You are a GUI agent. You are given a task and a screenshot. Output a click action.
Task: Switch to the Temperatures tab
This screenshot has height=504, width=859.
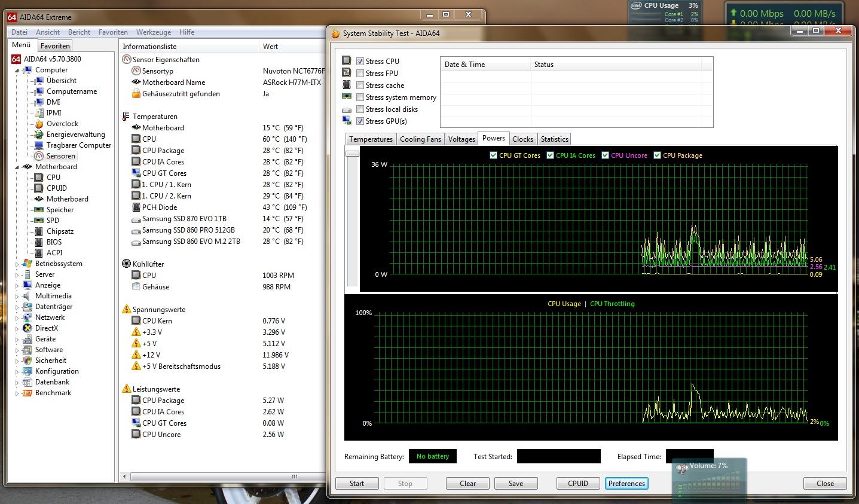click(371, 139)
